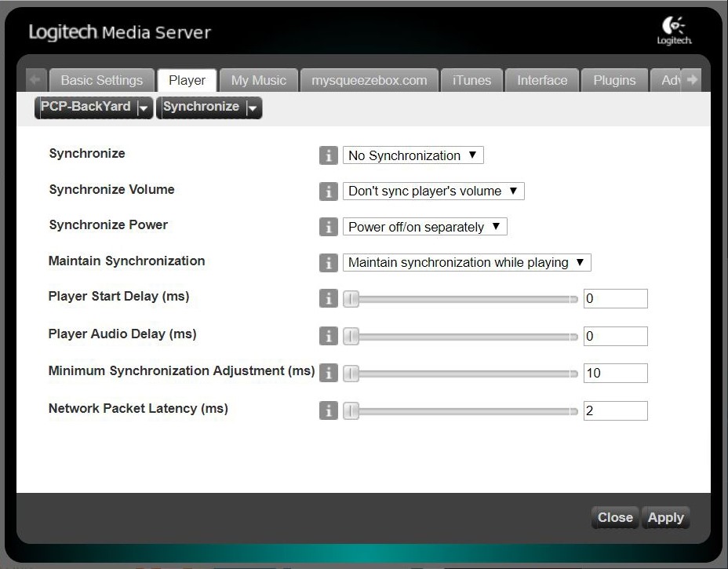Open info for Synchronize Volume
728x569 pixels.
[x=328, y=191]
